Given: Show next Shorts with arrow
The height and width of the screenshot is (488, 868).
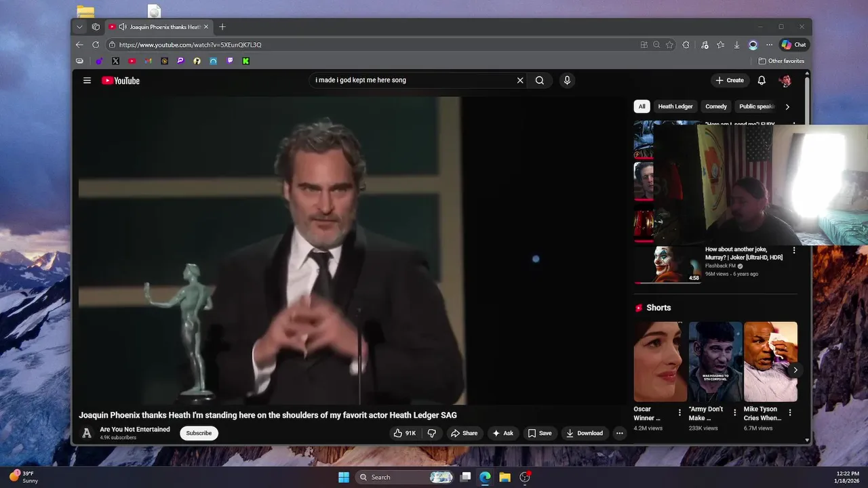Looking at the screenshot, I should 795,370.
